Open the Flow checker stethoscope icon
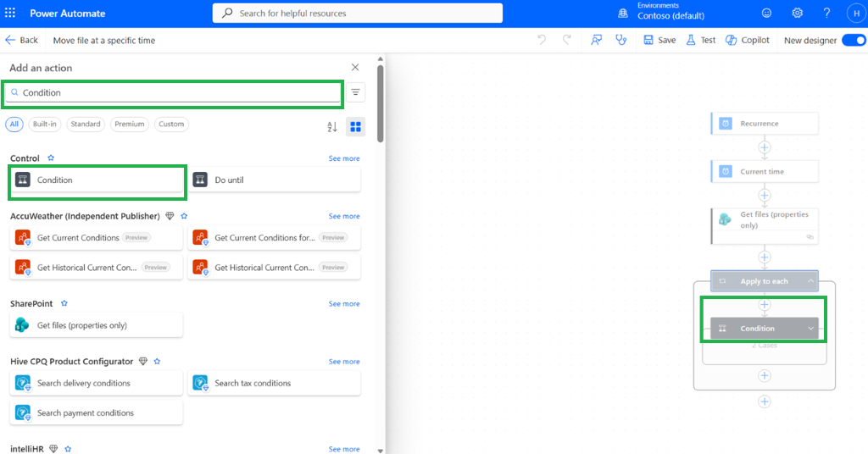Screen dimensions: 868x454 coord(621,40)
